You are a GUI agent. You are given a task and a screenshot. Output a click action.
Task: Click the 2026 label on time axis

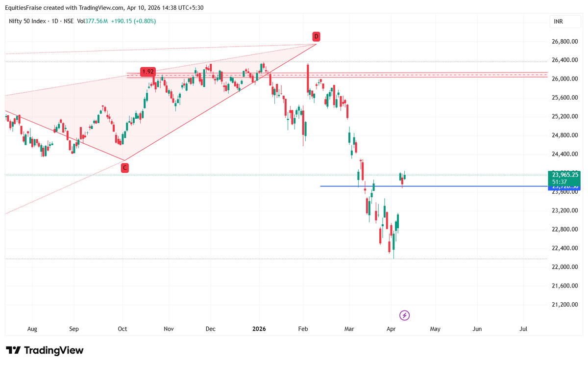point(258,329)
